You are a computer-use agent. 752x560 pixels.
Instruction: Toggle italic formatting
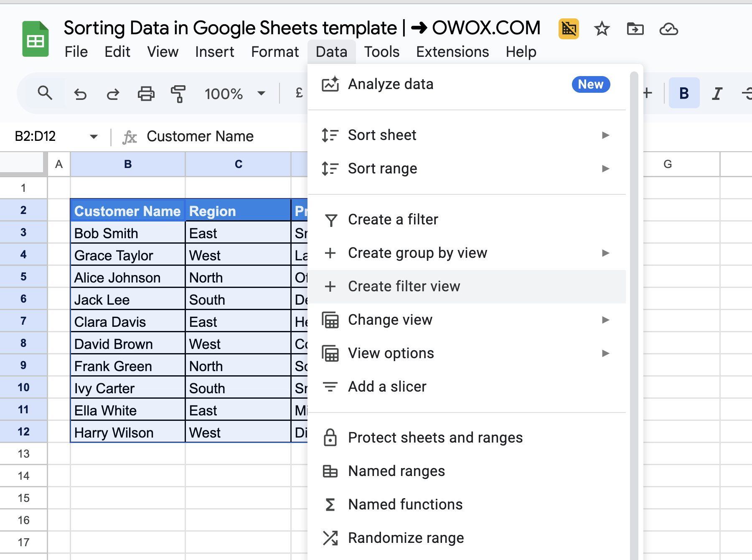pyautogui.click(x=717, y=93)
